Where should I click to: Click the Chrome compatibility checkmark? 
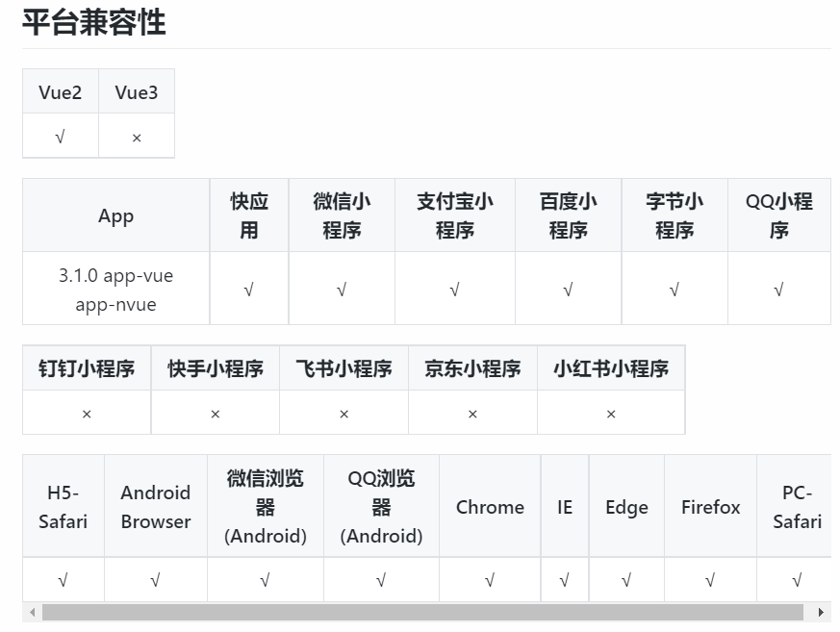pyautogui.click(x=490, y=579)
